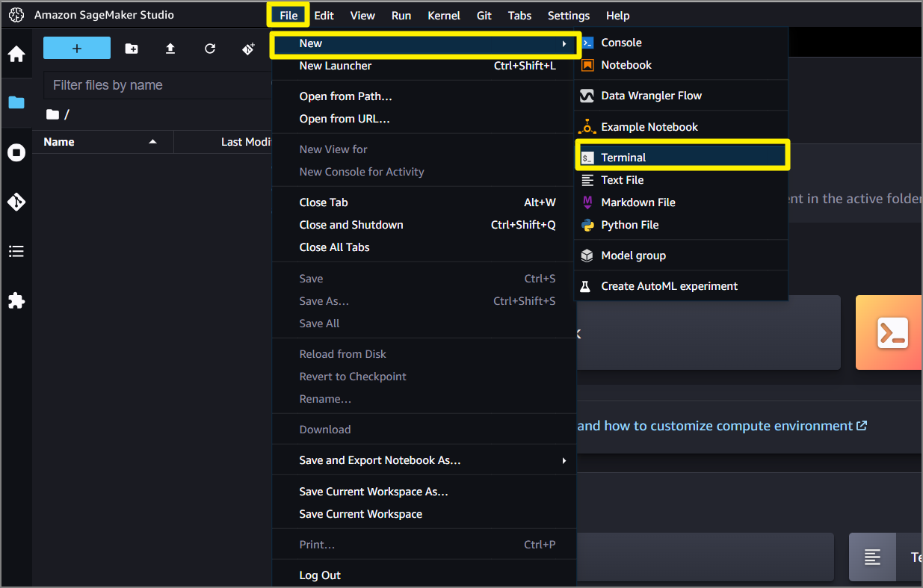Image resolution: width=923 pixels, height=588 pixels.
Task: Select Close All Tabs entry
Action: [424, 247]
